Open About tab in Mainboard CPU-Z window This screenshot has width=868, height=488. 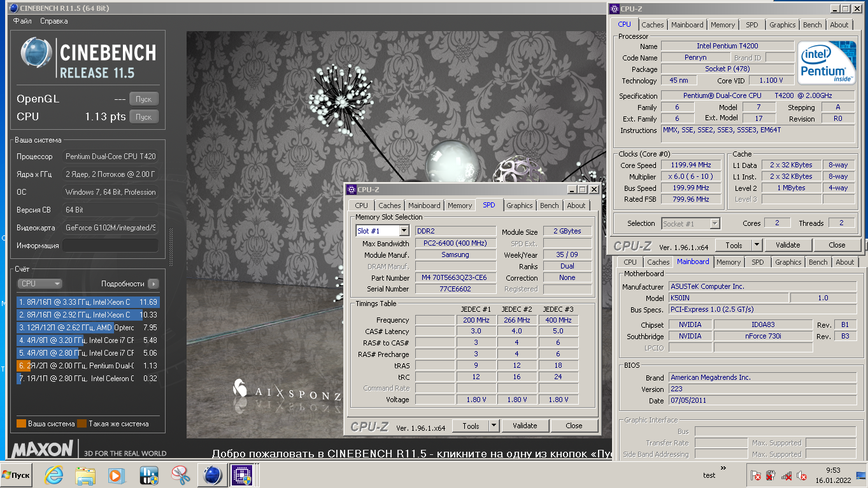pyautogui.click(x=845, y=262)
